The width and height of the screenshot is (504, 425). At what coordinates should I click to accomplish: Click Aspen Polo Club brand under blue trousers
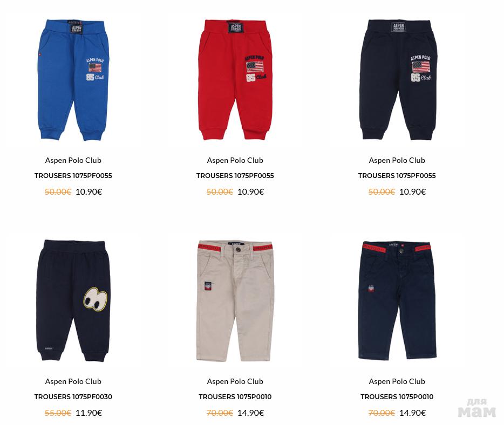73,160
